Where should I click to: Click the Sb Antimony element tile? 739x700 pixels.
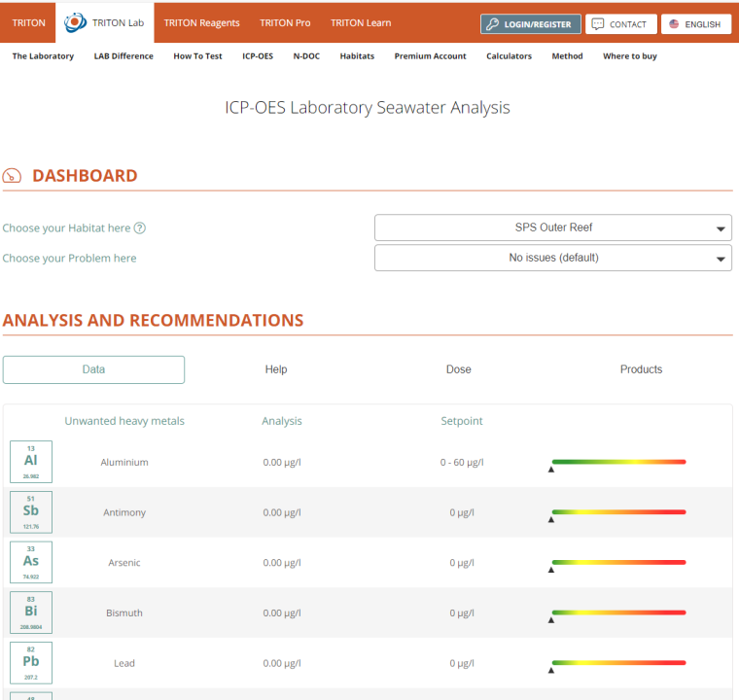click(x=31, y=512)
